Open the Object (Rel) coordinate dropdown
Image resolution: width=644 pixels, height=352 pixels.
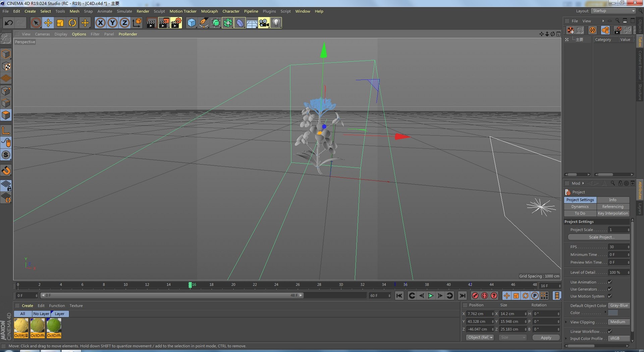[x=480, y=338]
